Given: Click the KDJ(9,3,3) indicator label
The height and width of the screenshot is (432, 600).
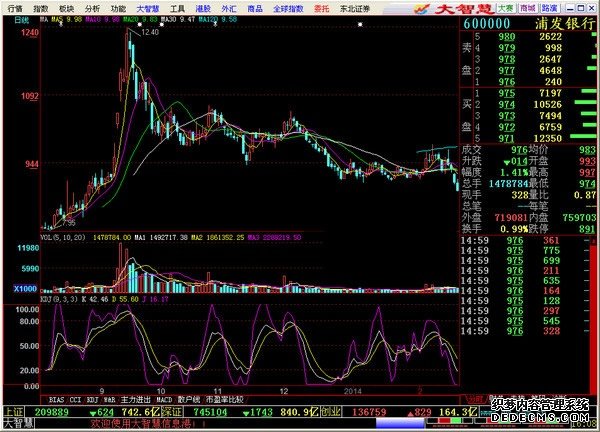Looking at the screenshot, I should (59, 299).
